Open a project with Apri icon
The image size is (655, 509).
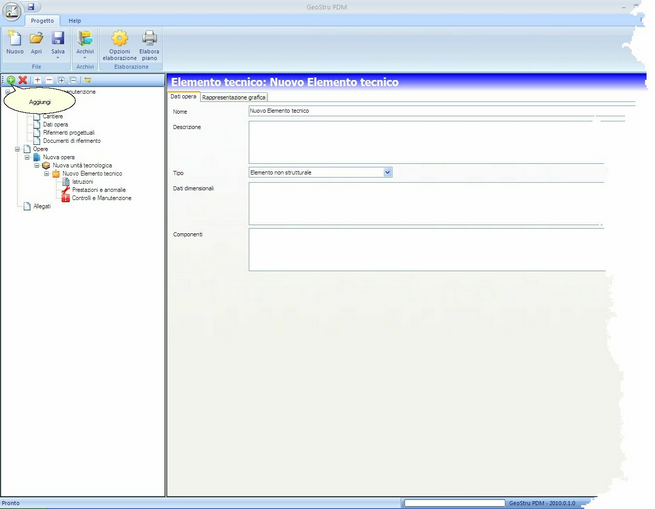(36, 42)
